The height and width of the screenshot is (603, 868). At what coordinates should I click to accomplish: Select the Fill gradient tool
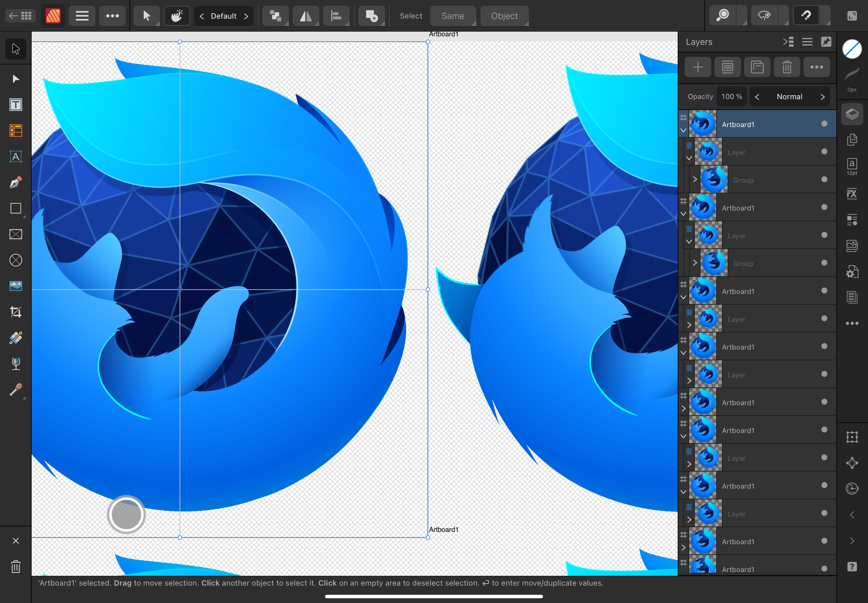point(15,338)
